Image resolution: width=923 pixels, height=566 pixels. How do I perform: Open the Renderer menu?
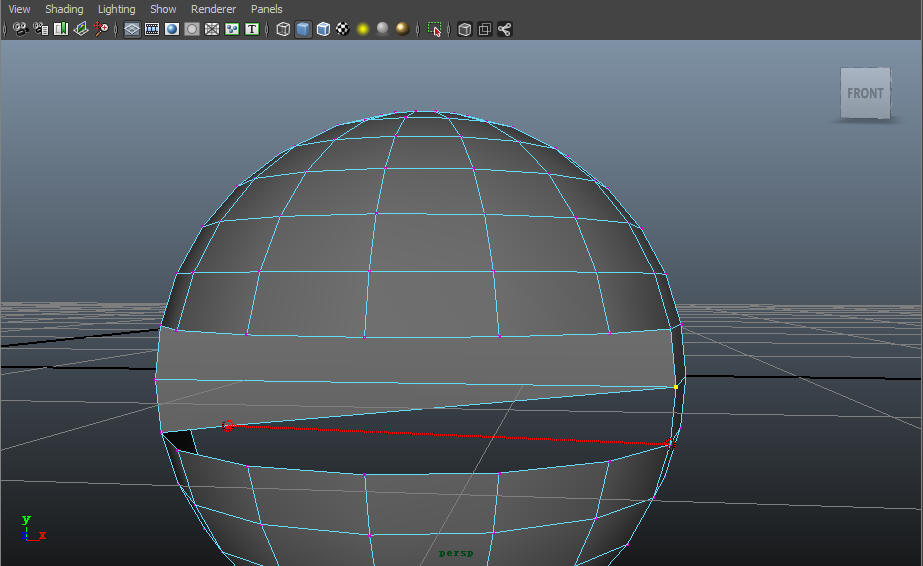pyautogui.click(x=213, y=9)
